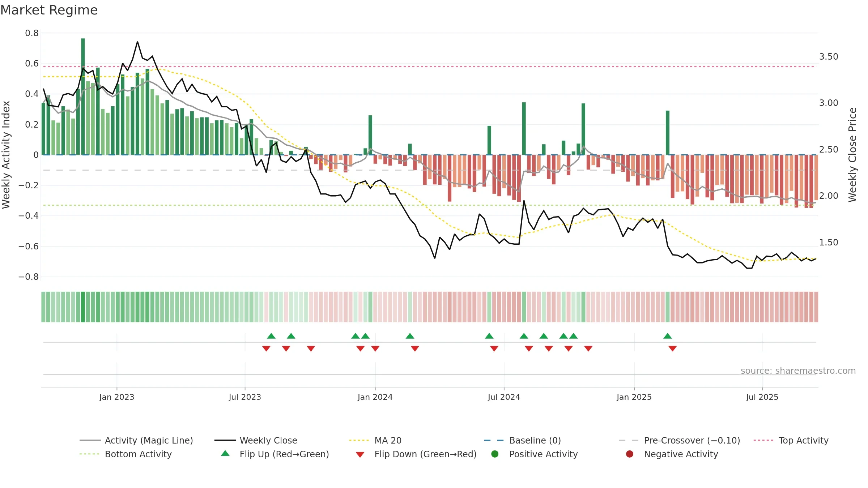Click the Market Regime chart title
Screen dimensions: 868x488
point(49,10)
